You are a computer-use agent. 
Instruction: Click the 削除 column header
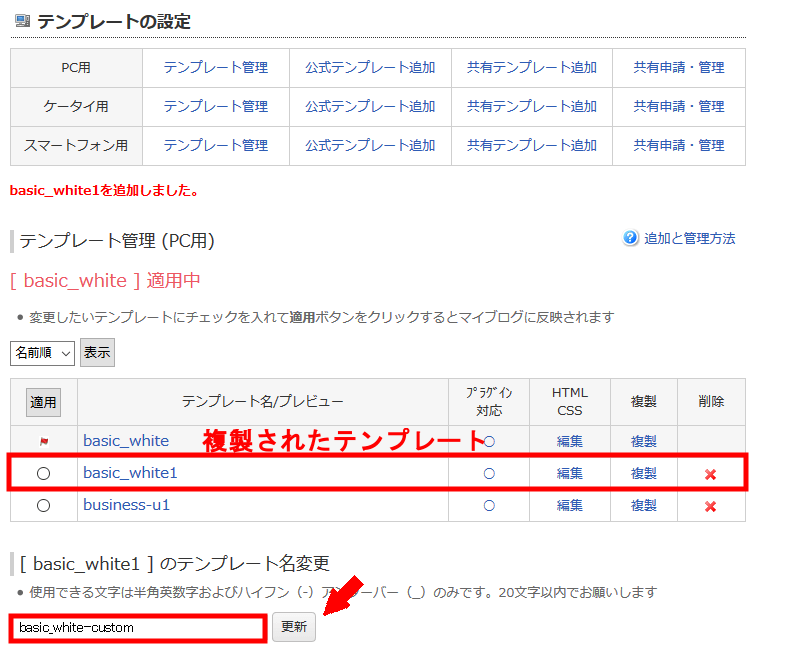711,402
